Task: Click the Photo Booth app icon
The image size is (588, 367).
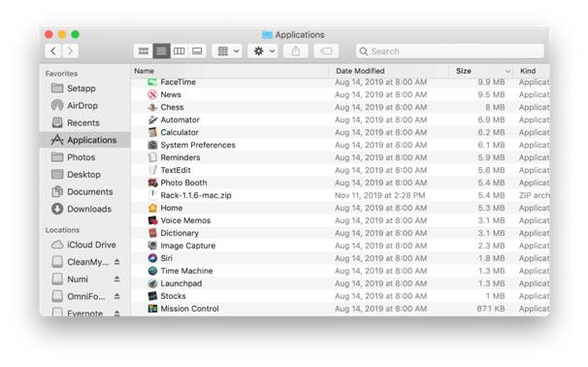Action: pos(152,183)
